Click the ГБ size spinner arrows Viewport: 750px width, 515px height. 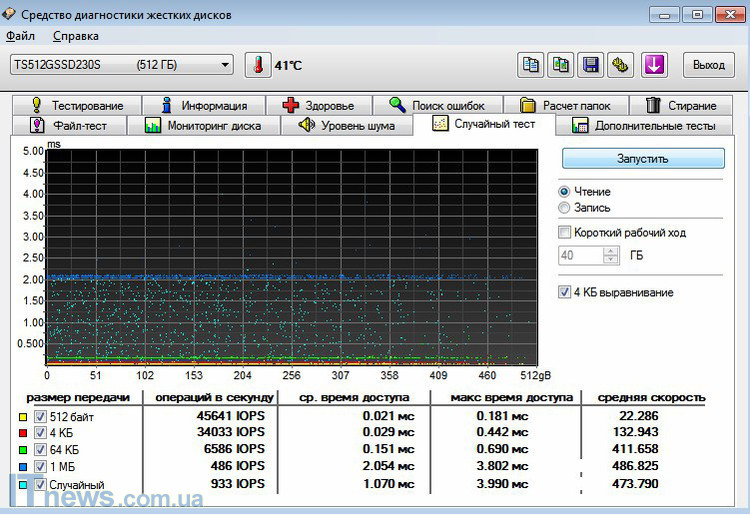(x=610, y=256)
